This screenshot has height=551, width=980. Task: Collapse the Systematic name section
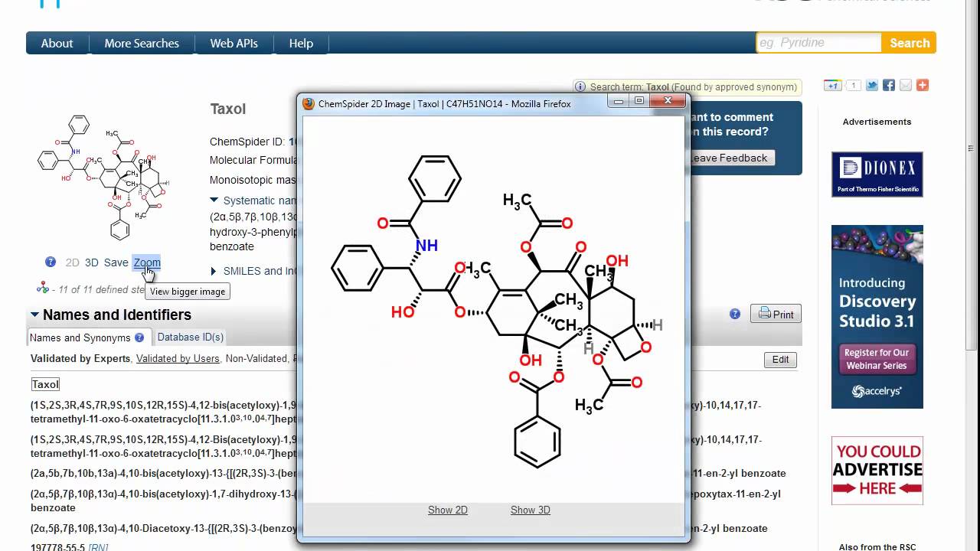[214, 201]
